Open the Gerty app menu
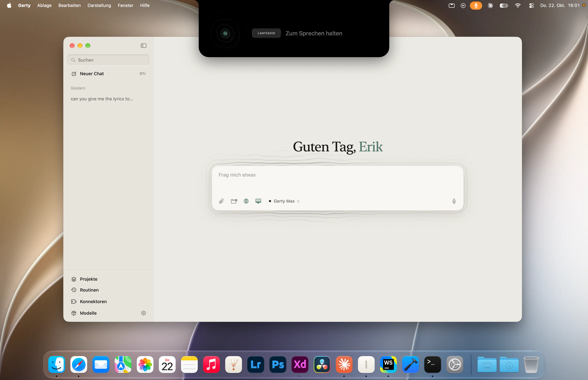 click(x=24, y=5)
